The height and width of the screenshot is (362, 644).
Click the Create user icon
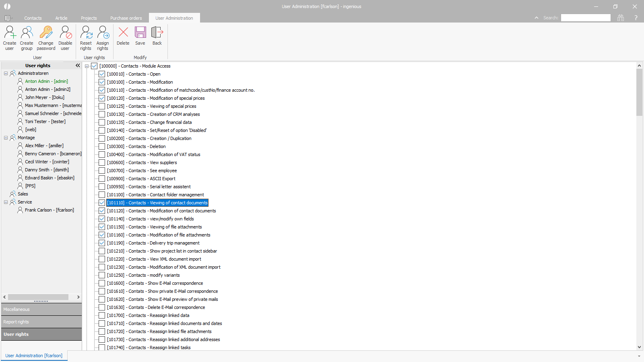point(10,33)
